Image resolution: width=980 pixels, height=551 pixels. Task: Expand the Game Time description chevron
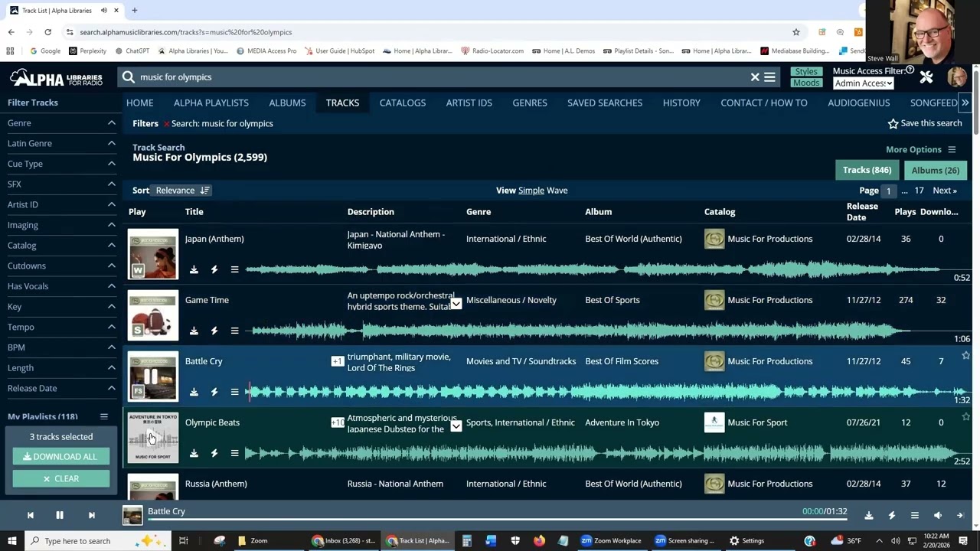coord(456,304)
